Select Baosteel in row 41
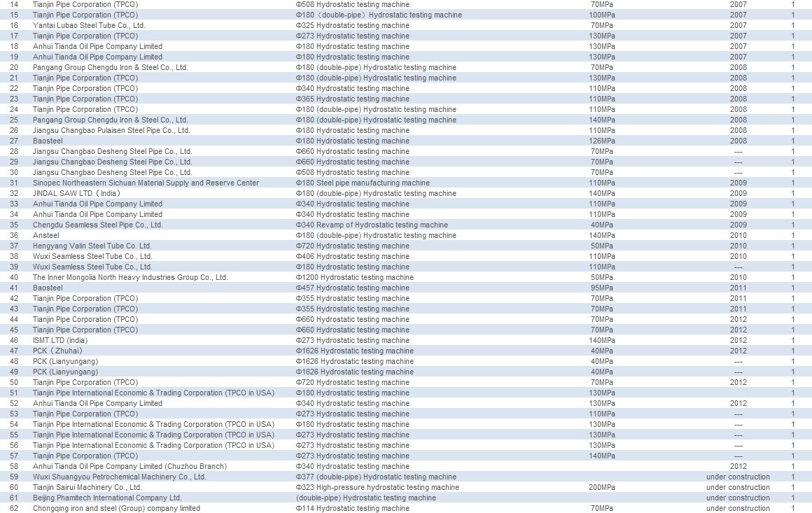The height and width of the screenshot is (513, 812). [x=48, y=288]
